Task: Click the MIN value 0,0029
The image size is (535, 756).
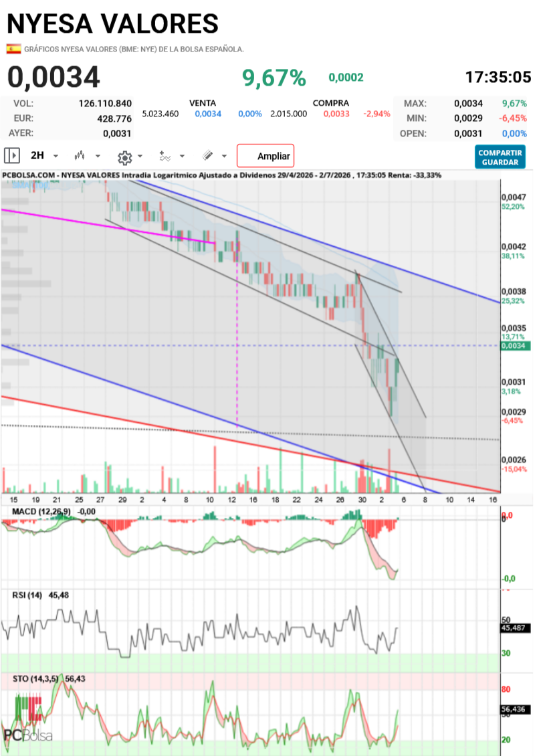Action: (x=468, y=118)
